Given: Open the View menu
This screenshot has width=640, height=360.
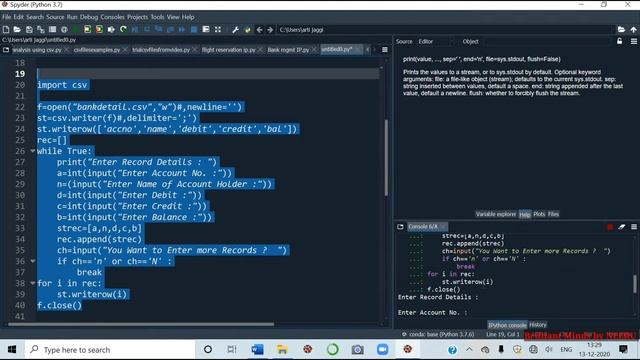Looking at the screenshot, I should pyautogui.click(x=173, y=17).
